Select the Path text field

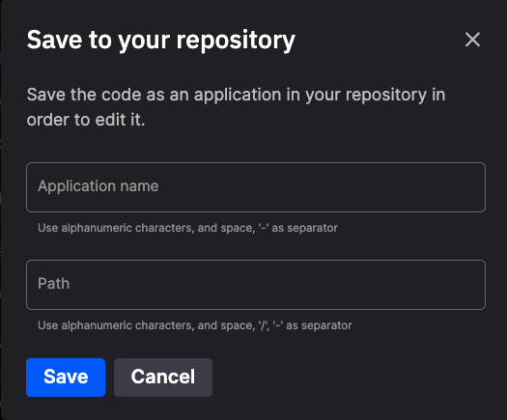pyautogui.click(x=256, y=285)
